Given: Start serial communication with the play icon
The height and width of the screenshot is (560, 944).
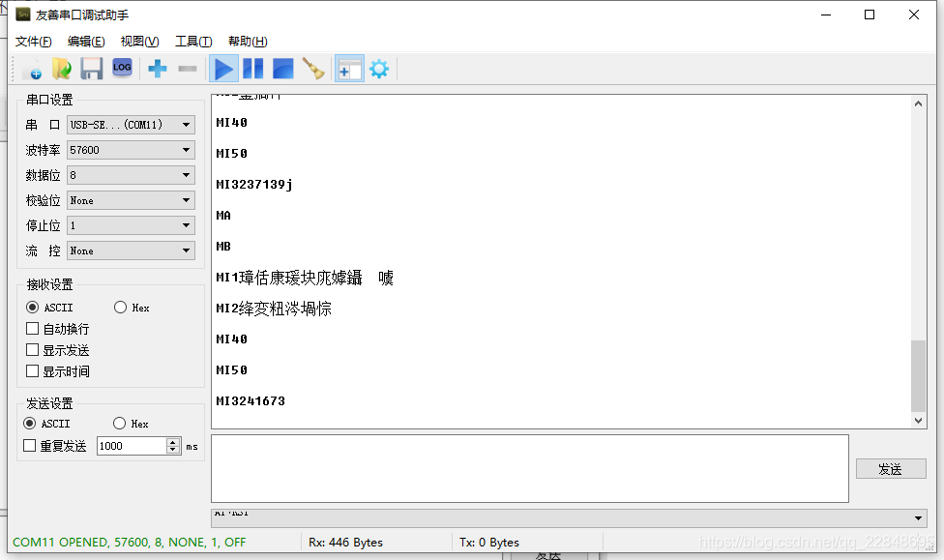Looking at the screenshot, I should tap(223, 69).
